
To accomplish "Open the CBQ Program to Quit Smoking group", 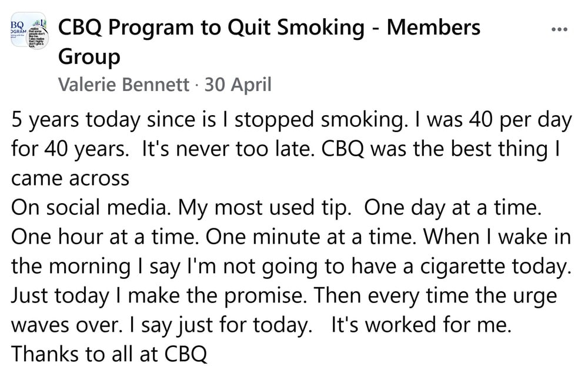I will pyautogui.click(x=269, y=28).
